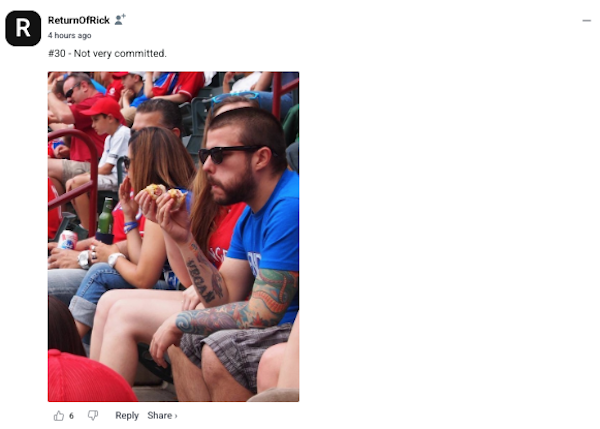Toggle dislike on the '#30' comment
600x429 pixels.
point(93,416)
